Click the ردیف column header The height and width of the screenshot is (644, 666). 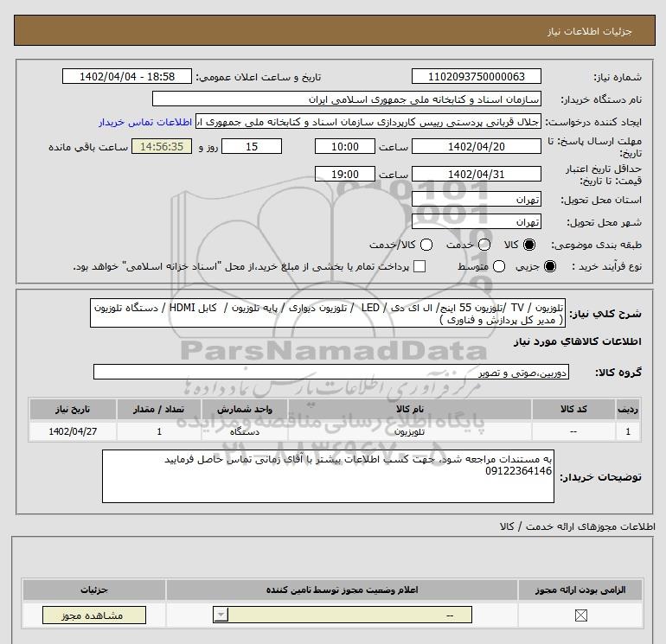click(x=628, y=409)
